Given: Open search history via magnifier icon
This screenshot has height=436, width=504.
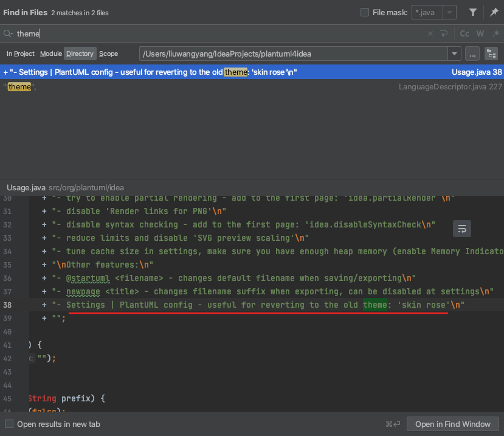Looking at the screenshot, I should click(9, 34).
